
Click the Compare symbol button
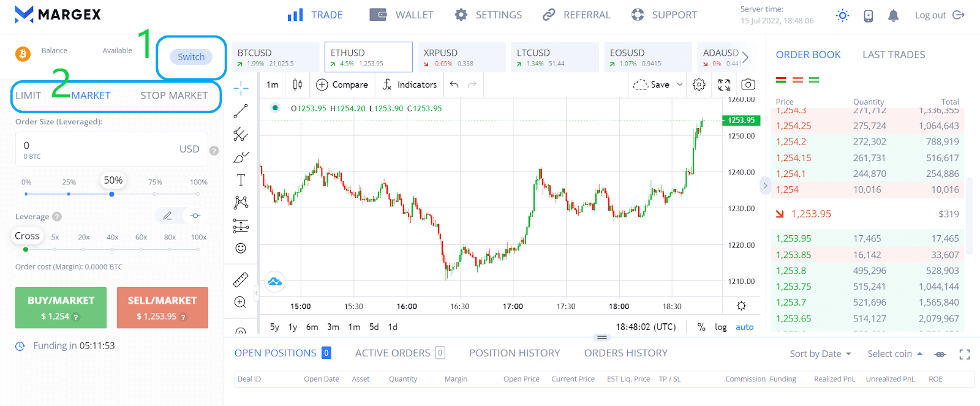coord(342,85)
